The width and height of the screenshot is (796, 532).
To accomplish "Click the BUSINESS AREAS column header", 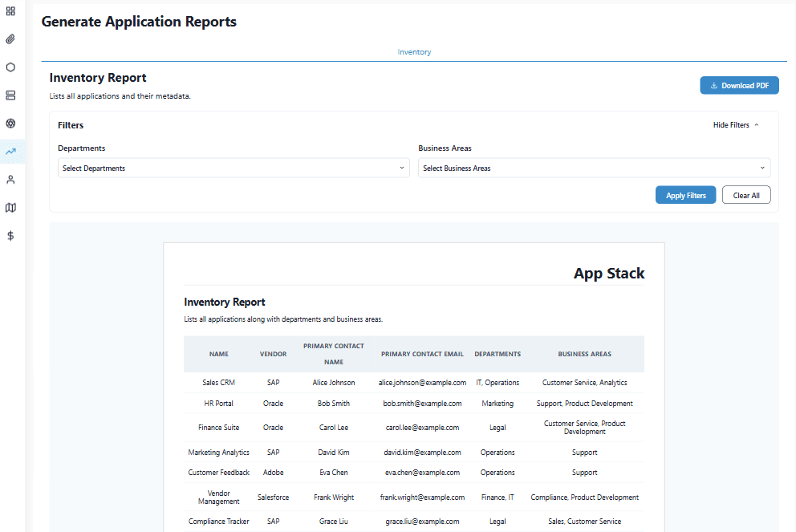I will (x=584, y=354).
